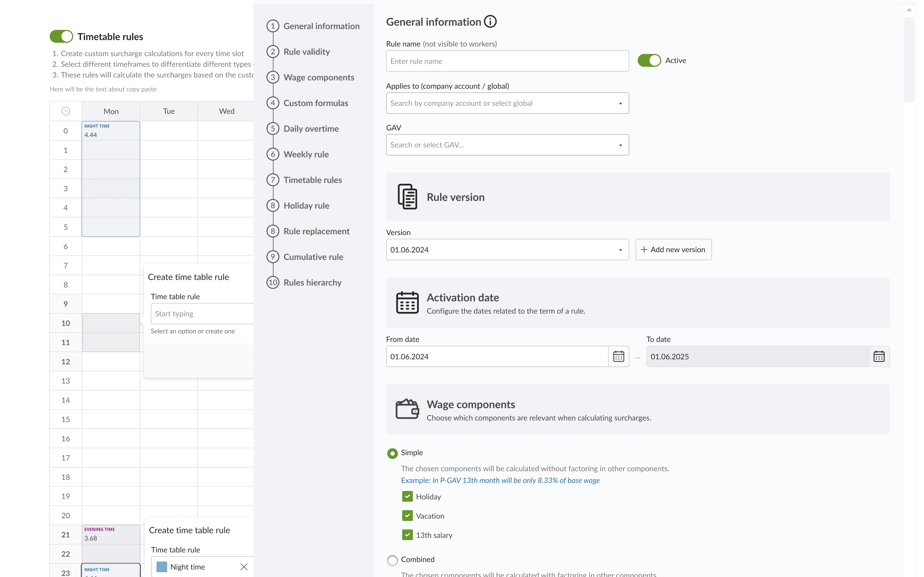
Task: Go to Wage components step
Action: pyautogui.click(x=319, y=77)
